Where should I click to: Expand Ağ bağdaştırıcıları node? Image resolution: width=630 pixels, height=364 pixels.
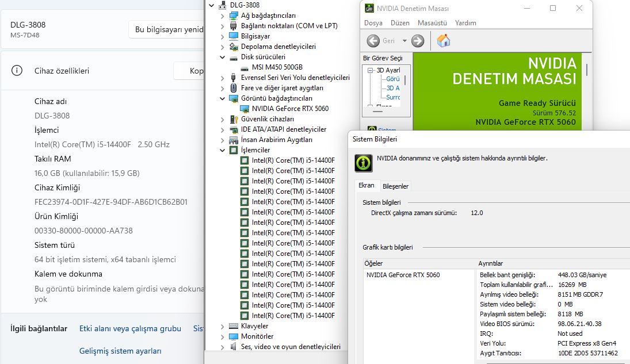coord(223,16)
